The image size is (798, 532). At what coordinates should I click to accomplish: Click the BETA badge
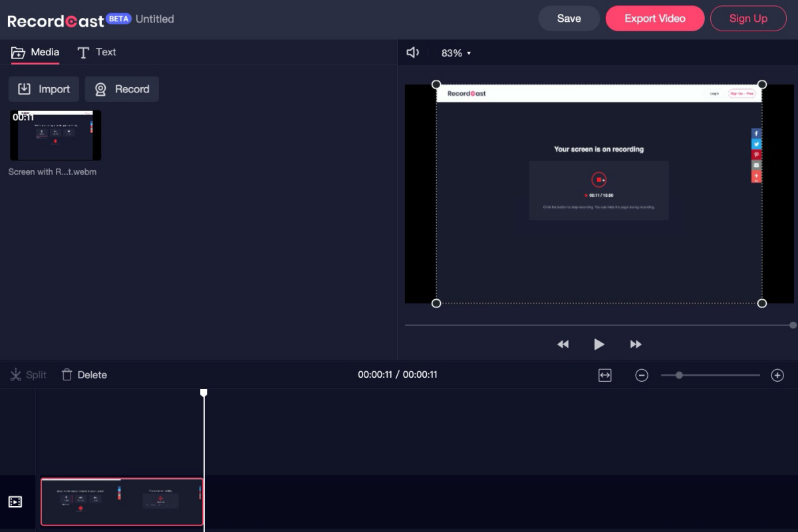pyautogui.click(x=119, y=19)
